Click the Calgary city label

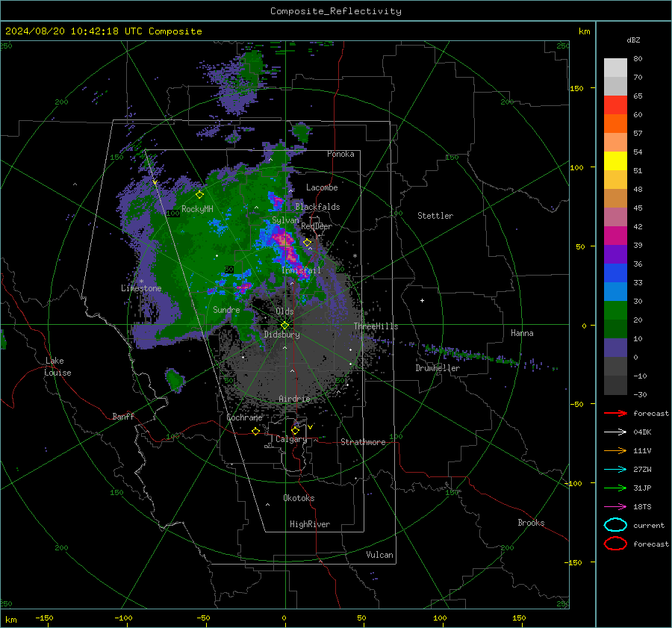tap(291, 439)
